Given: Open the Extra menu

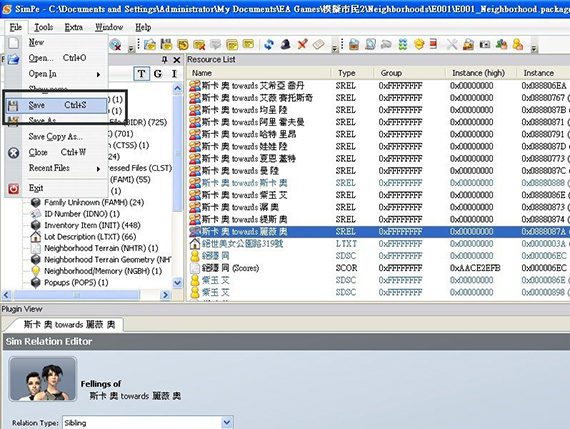Looking at the screenshot, I should pyautogui.click(x=74, y=27).
